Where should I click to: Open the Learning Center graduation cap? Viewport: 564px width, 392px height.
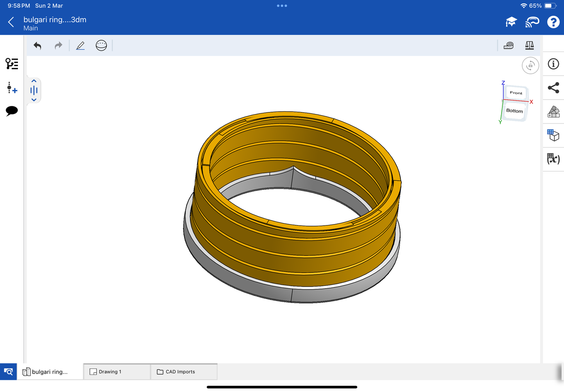pyautogui.click(x=511, y=22)
